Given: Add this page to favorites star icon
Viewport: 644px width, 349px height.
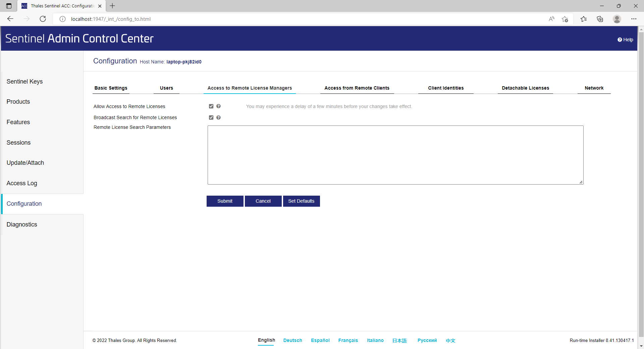Looking at the screenshot, I should (x=565, y=19).
